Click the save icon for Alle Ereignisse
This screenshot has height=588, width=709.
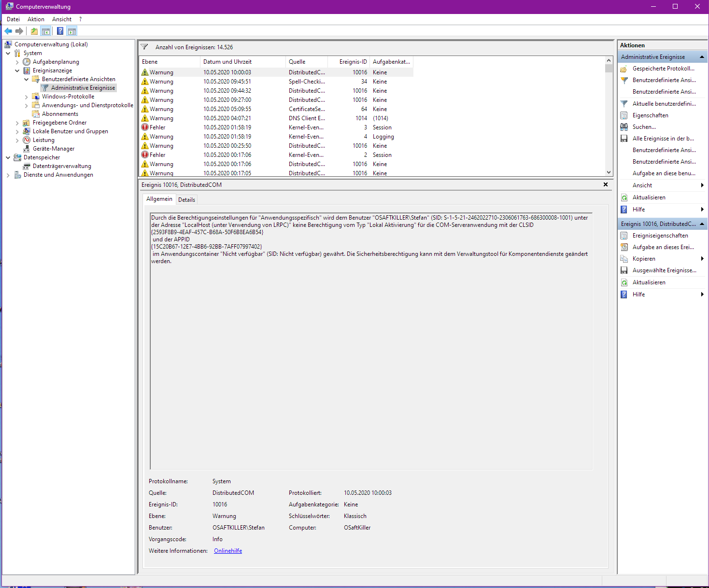[624, 139]
